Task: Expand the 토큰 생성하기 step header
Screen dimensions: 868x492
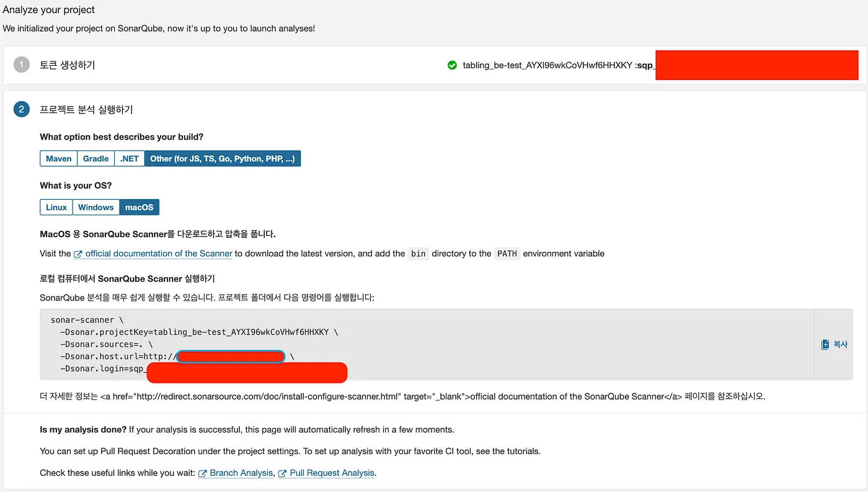Action: tap(68, 65)
